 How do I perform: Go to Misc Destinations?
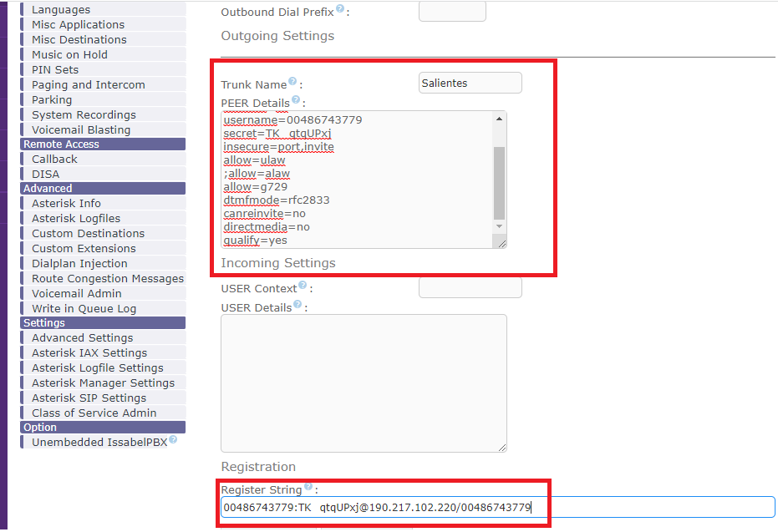(104, 39)
